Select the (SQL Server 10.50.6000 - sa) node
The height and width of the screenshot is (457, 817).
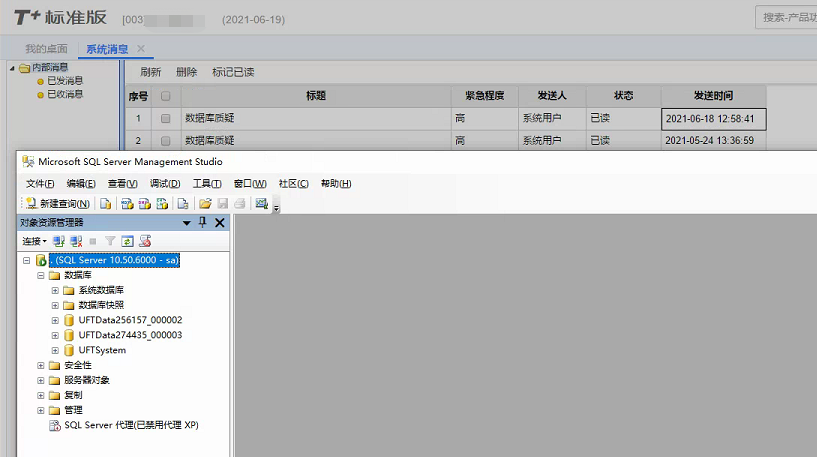tap(115, 260)
